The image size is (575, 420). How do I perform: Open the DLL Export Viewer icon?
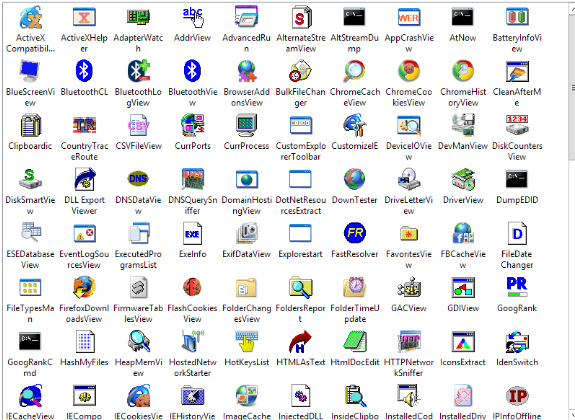84,179
